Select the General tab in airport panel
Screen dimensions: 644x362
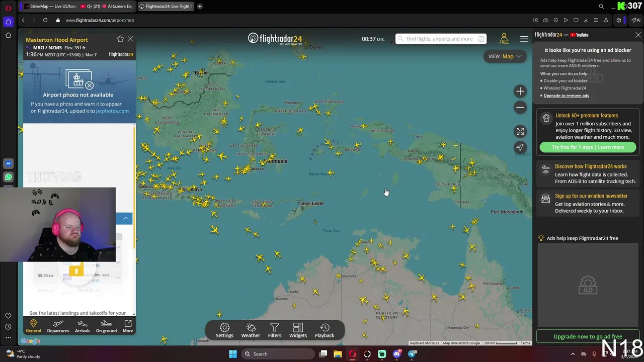click(33, 326)
